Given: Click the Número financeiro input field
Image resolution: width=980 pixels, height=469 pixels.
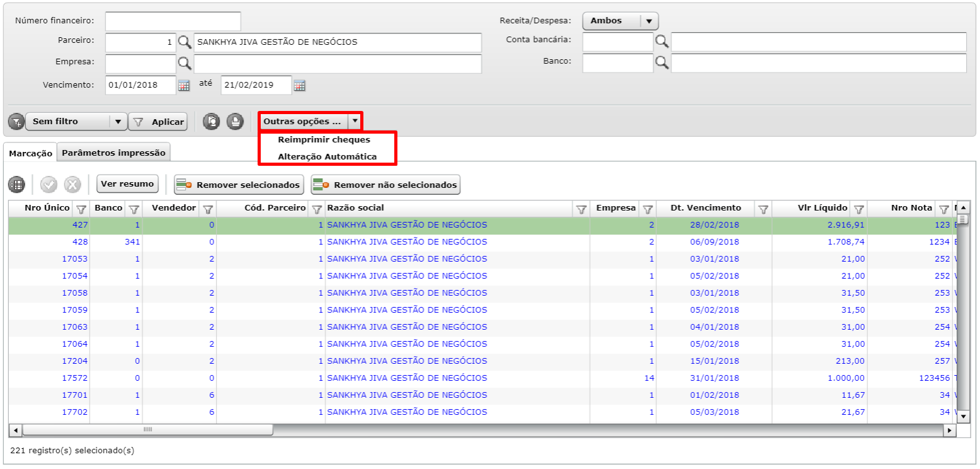Looking at the screenshot, I should (x=173, y=21).
